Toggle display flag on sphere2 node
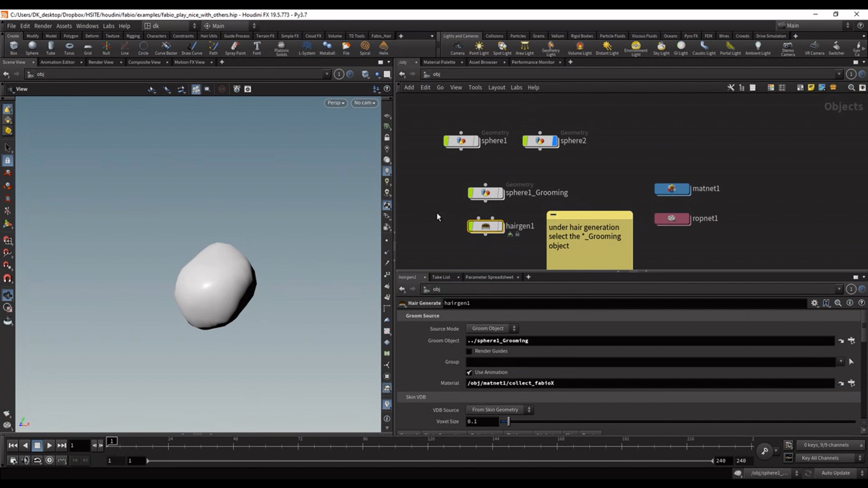This screenshot has width=868, height=488. (x=554, y=141)
